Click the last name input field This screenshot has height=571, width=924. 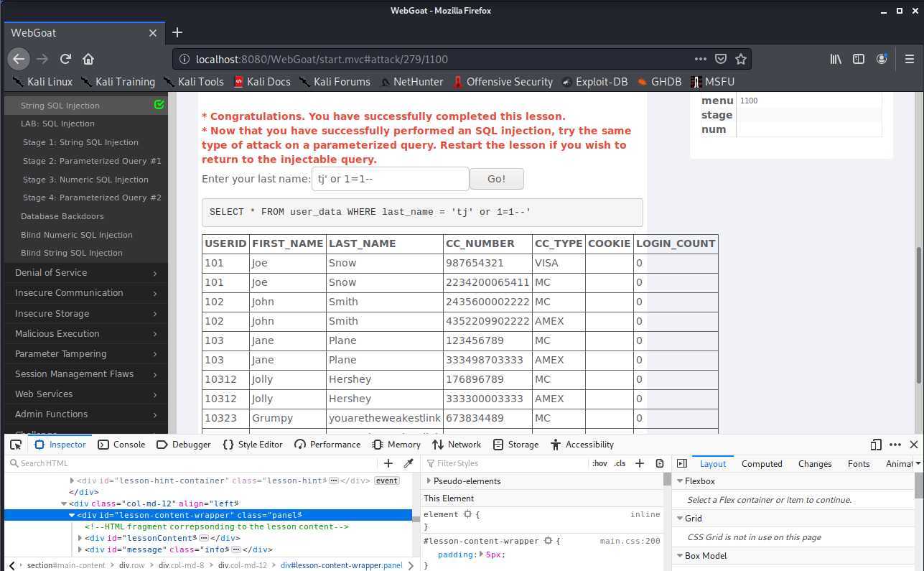pyautogui.click(x=391, y=179)
